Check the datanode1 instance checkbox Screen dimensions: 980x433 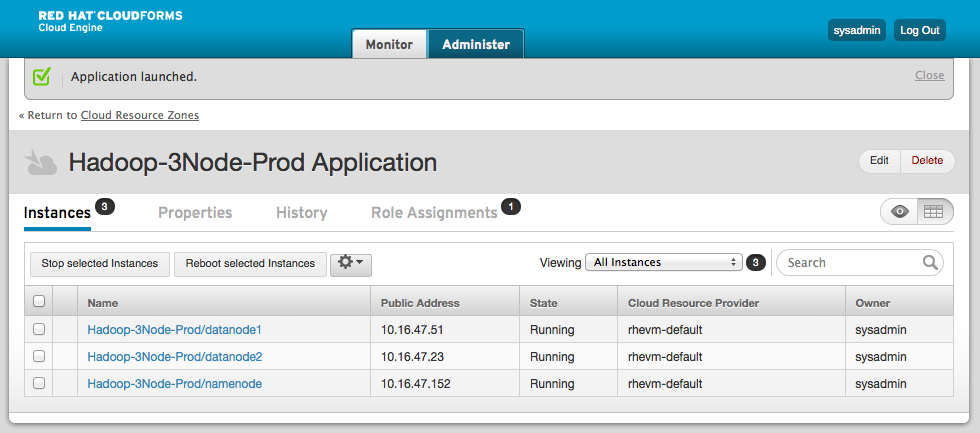coord(39,329)
